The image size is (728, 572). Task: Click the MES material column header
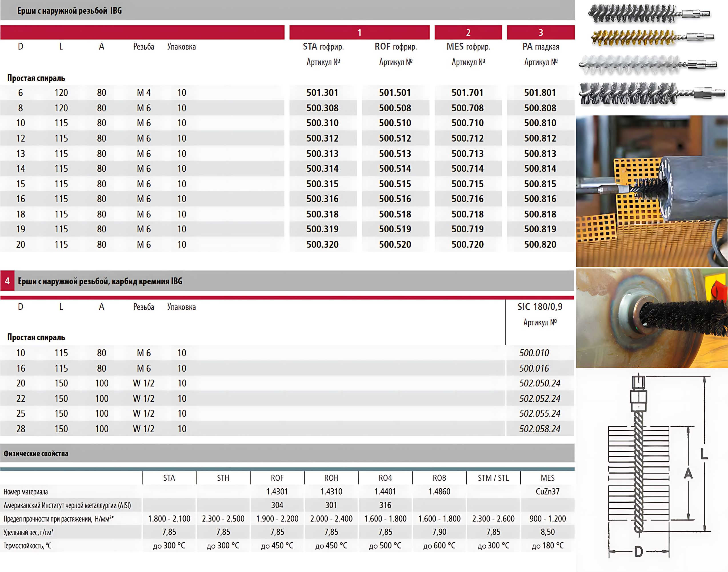(x=547, y=478)
